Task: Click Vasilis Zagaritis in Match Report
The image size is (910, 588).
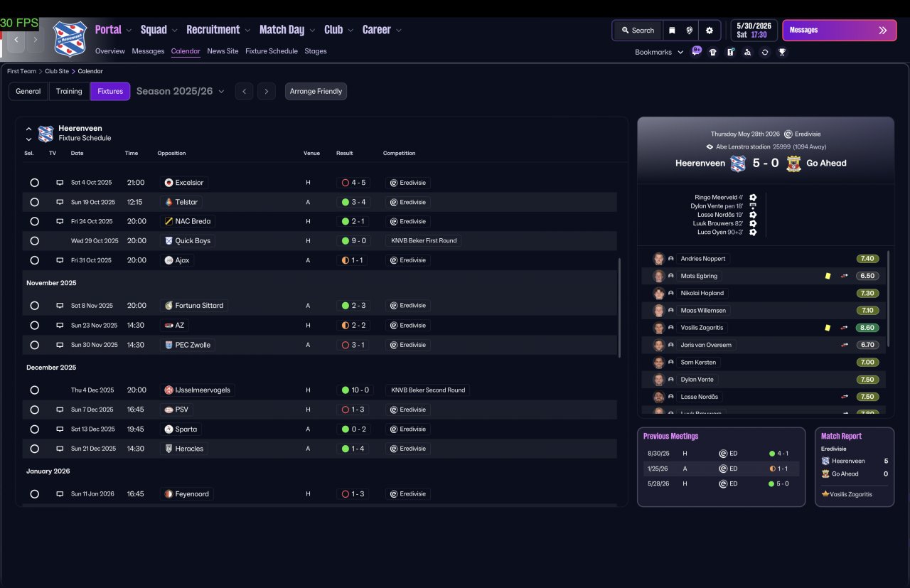Action: click(x=850, y=493)
